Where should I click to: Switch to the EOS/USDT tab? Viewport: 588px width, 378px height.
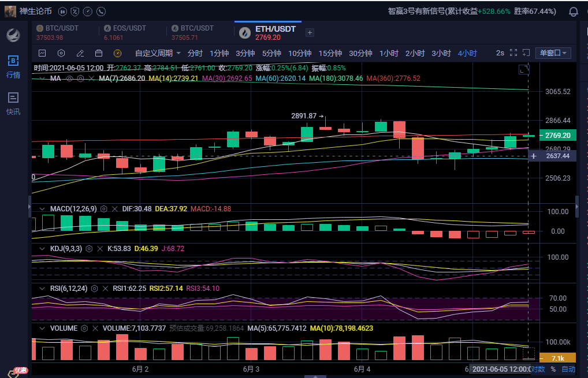pyautogui.click(x=125, y=32)
